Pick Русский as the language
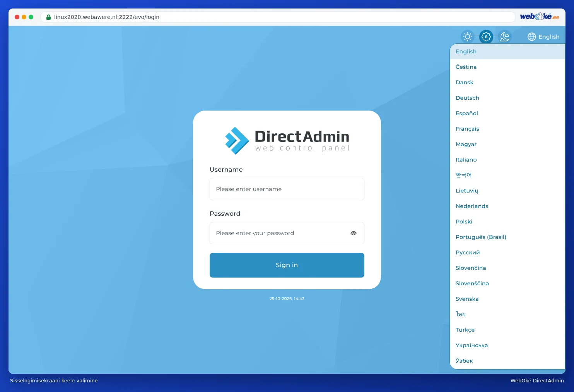 [507, 252]
